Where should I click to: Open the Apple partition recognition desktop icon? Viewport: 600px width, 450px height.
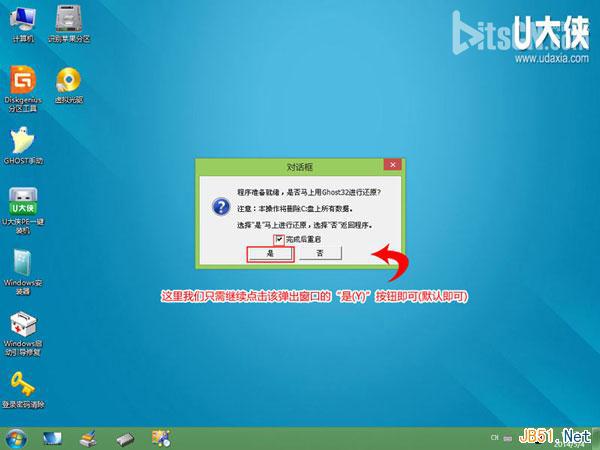pos(69,24)
